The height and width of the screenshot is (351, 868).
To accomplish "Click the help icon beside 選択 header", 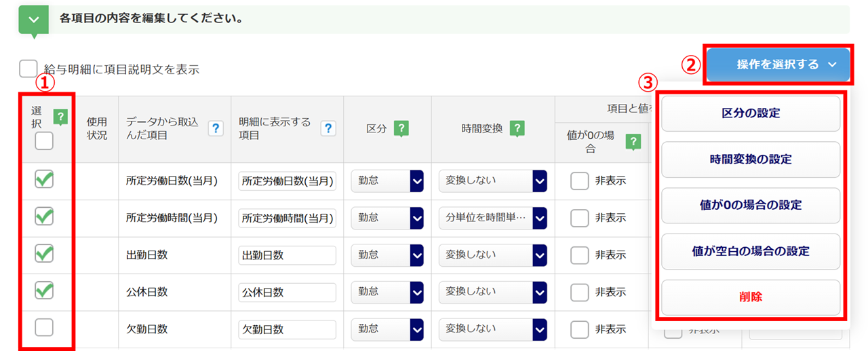I will [60, 117].
